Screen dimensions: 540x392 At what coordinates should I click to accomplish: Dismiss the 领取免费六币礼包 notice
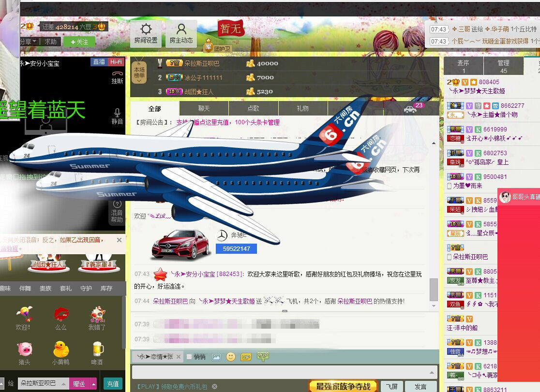[214, 387]
